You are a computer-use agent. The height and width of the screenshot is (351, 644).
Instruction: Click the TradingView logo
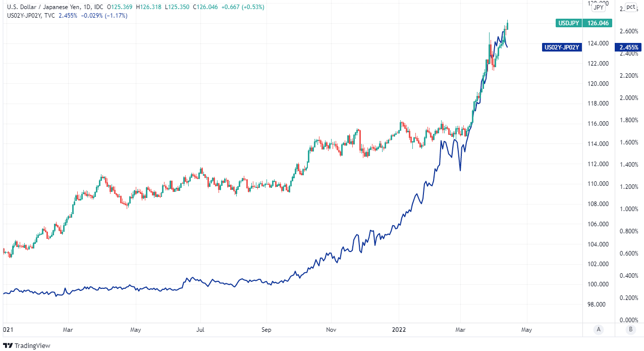[26, 345]
